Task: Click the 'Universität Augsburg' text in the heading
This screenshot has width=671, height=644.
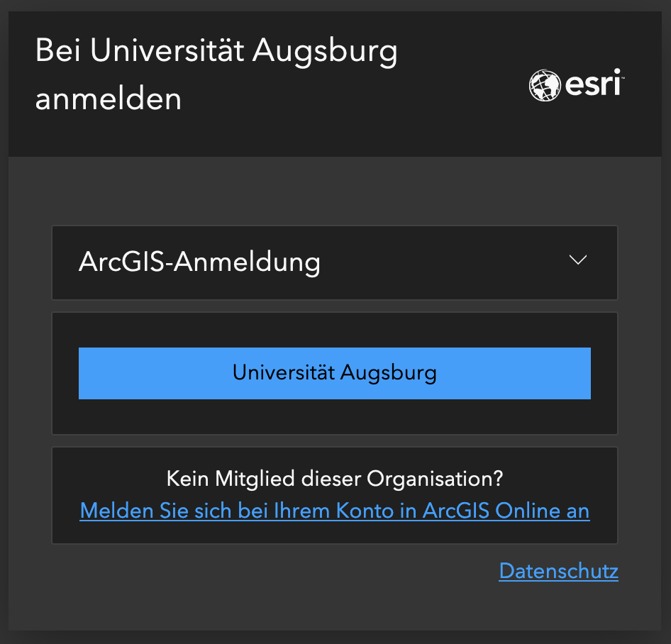Action: click(244, 51)
